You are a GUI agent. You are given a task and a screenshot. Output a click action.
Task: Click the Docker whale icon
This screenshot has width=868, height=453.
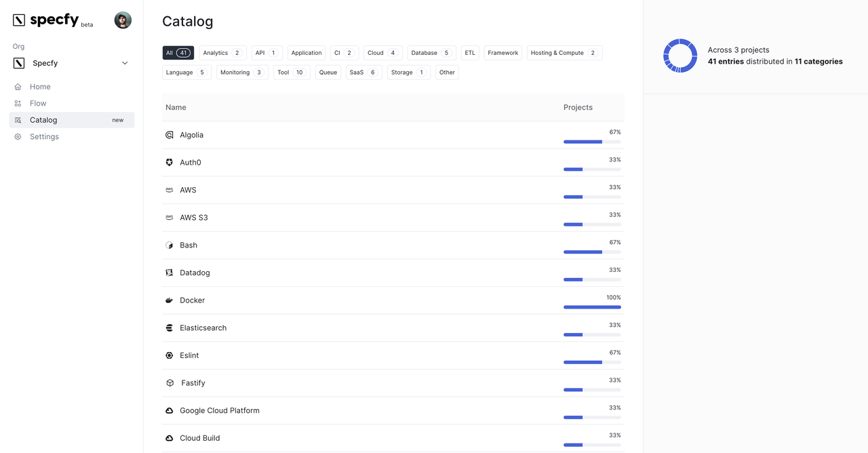tap(170, 300)
